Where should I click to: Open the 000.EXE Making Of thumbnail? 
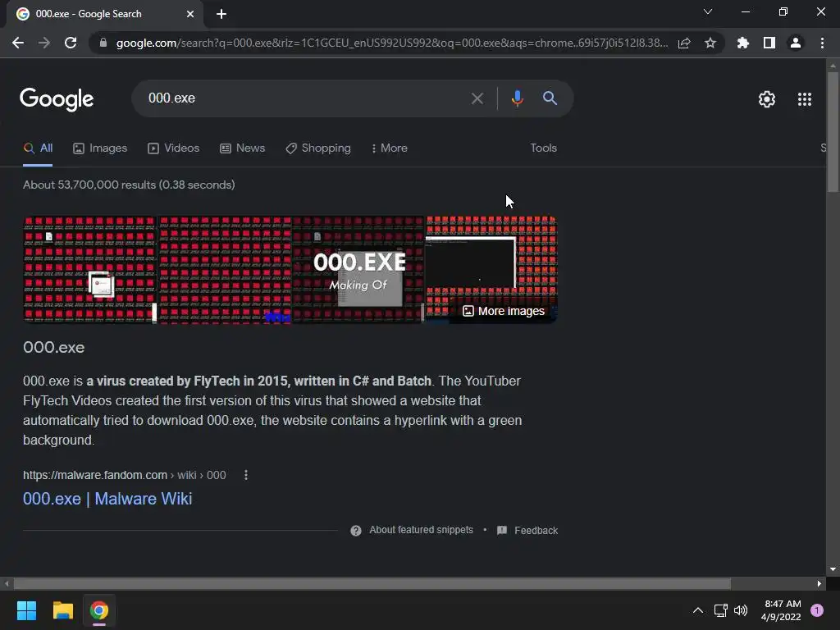pyautogui.click(x=358, y=269)
